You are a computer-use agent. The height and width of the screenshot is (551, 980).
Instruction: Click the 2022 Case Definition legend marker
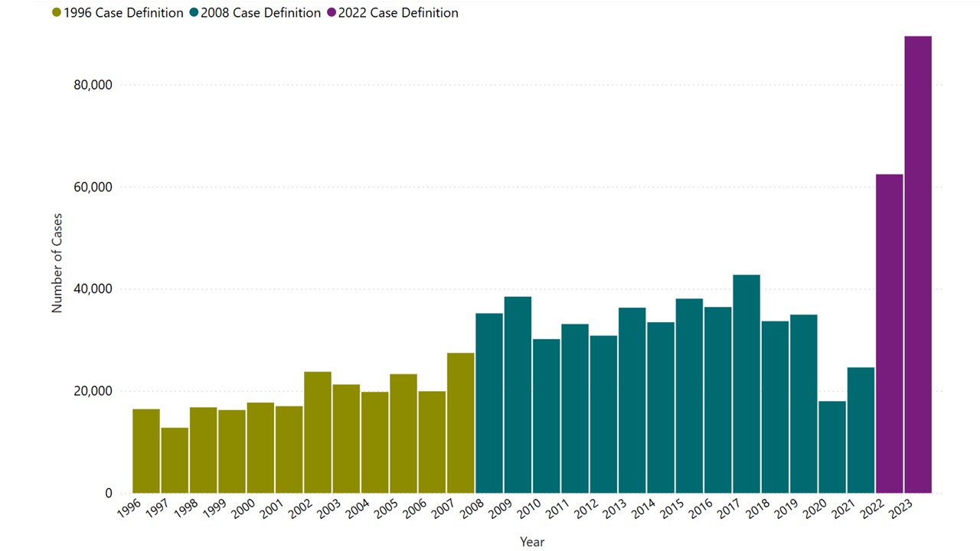click(x=332, y=13)
